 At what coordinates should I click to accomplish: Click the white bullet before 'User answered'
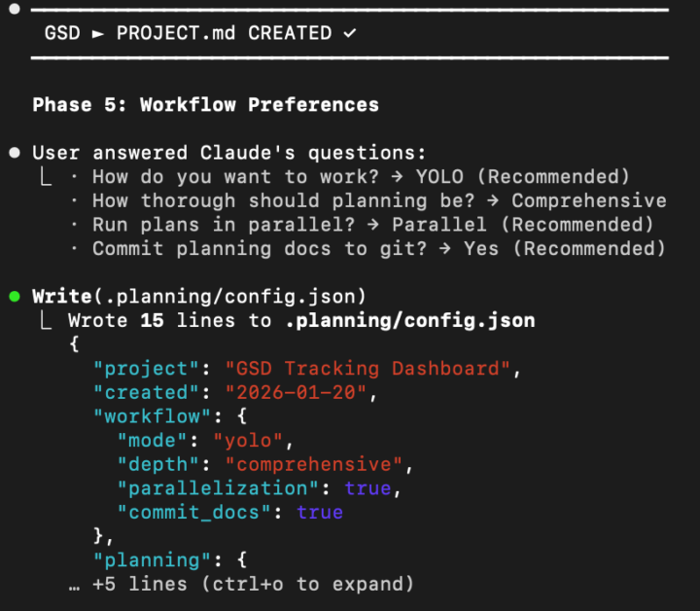14,153
